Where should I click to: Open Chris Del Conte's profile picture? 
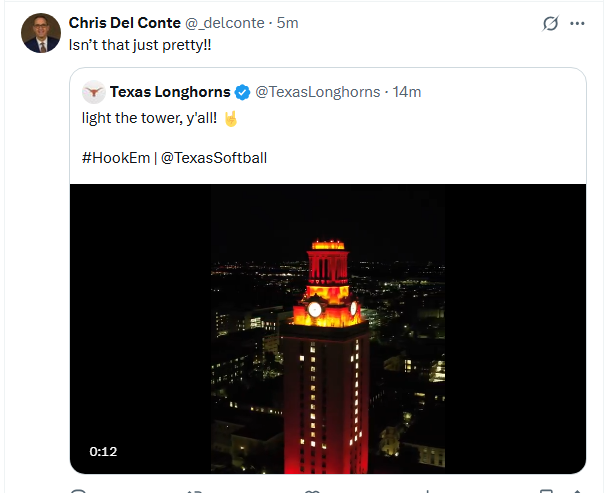(x=41, y=33)
